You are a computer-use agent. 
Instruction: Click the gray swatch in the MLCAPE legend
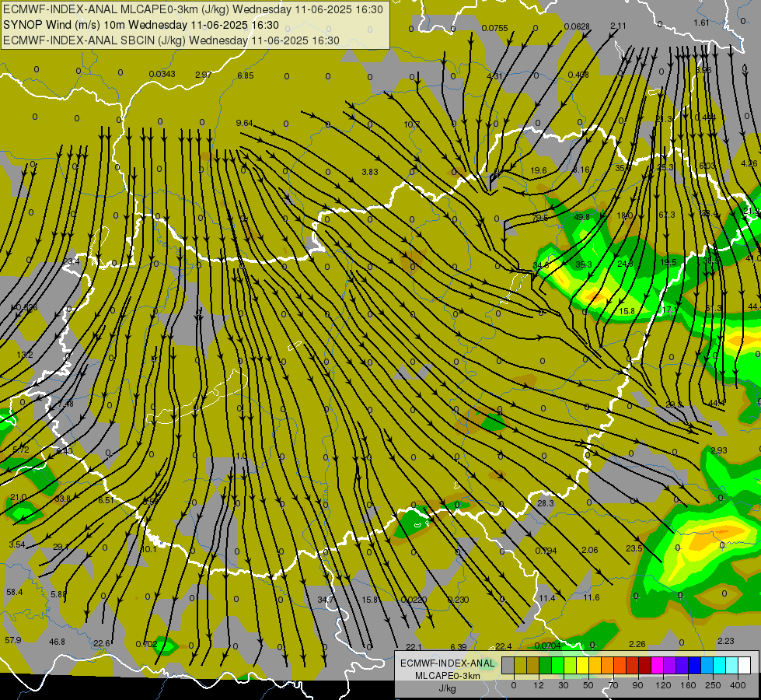(x=508, y=666)
